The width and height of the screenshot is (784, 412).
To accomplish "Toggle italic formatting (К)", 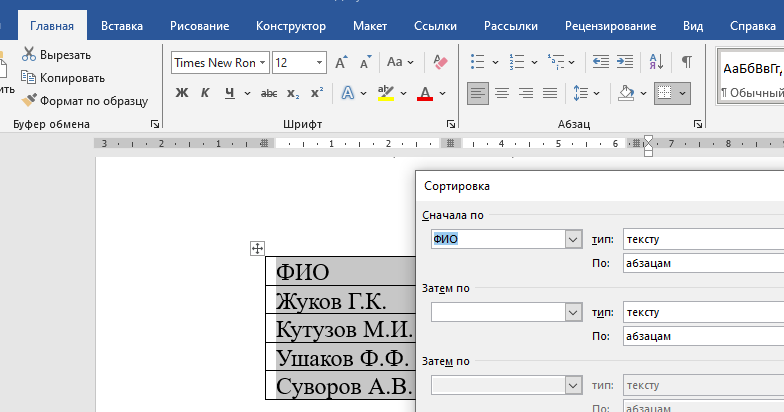I will pos(205,93).
